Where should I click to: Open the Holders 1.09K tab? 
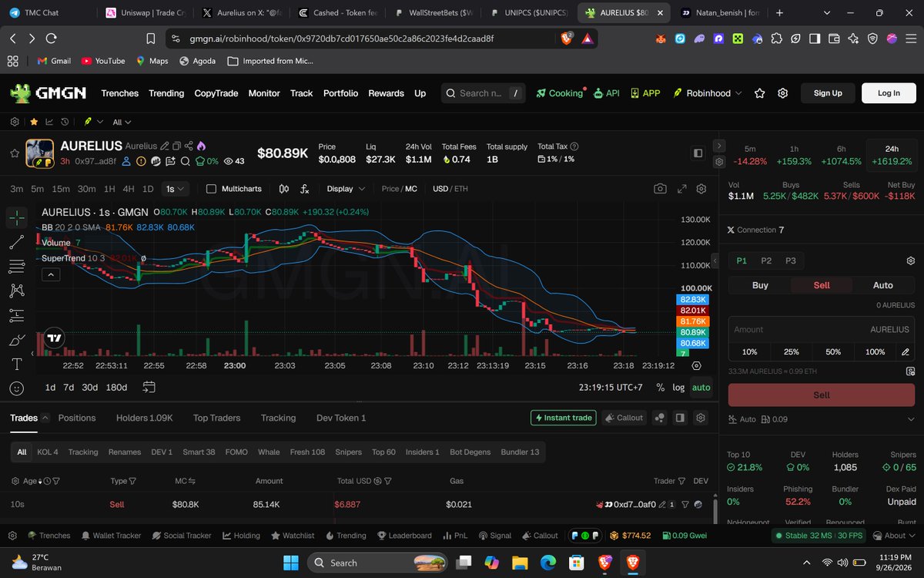click(145, 418)
